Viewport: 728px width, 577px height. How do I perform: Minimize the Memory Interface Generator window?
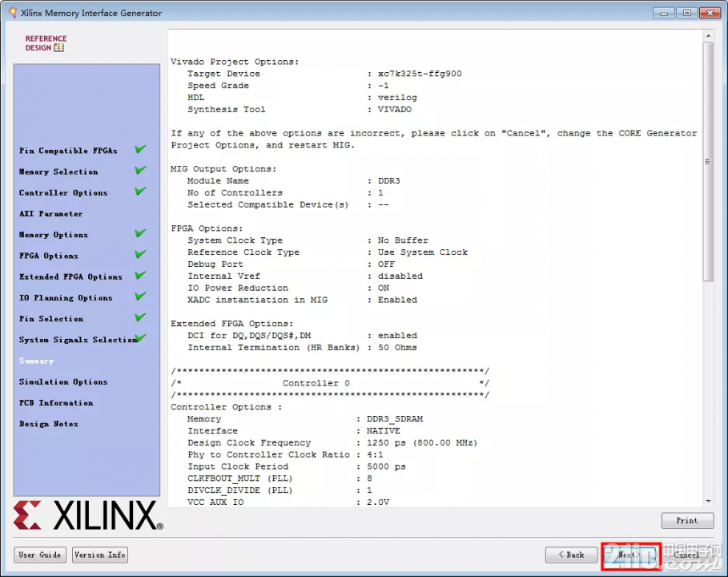click(x=664, y=13)
